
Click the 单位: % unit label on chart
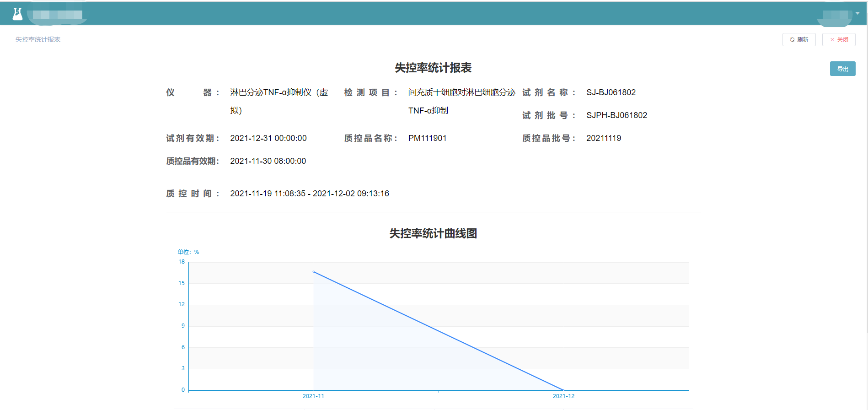188,252
